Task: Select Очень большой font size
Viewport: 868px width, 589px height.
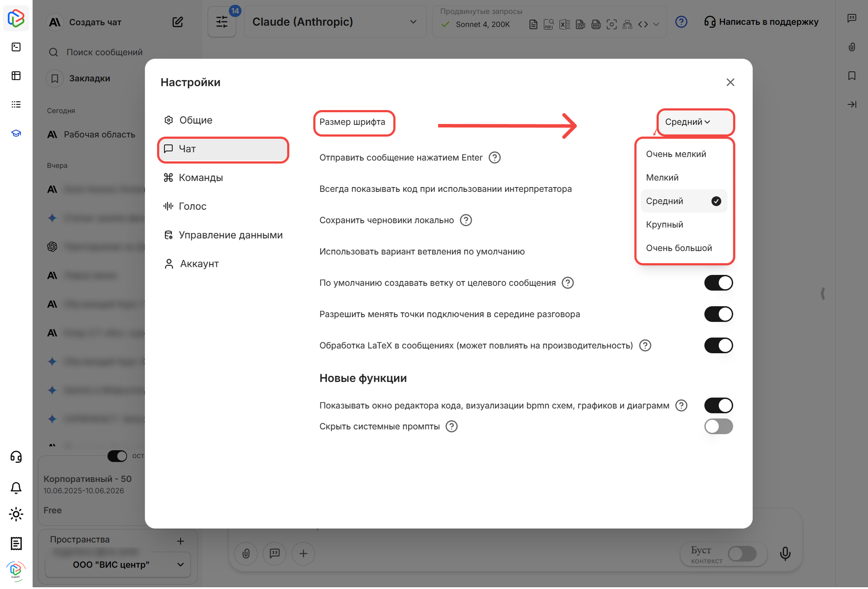Action: (x=684, y=248)
